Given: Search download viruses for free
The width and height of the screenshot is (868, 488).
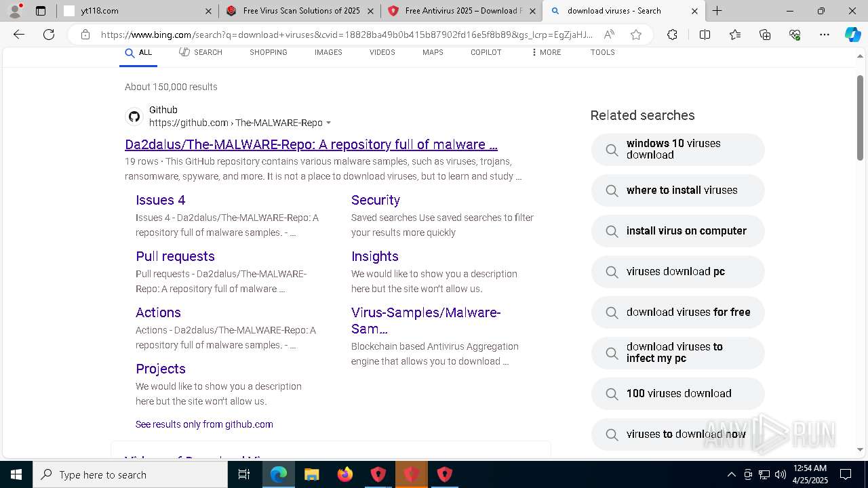Looking at the screenshot, I should [x=677, y=312].
